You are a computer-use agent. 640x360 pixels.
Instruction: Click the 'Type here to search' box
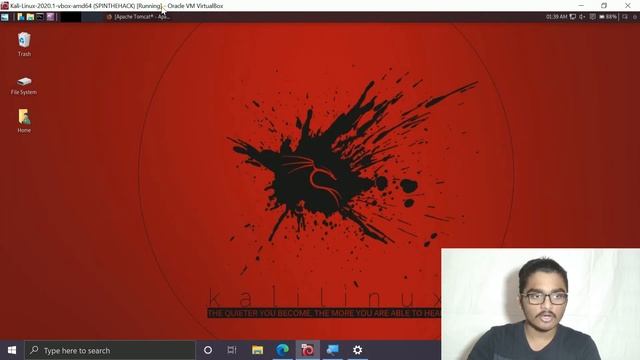coord(110,350)
